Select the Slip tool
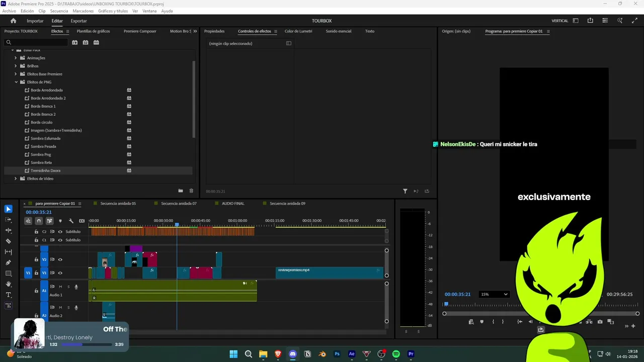 tap(9, 252)
